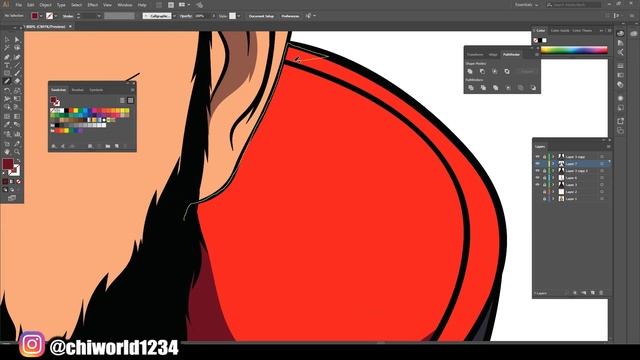Click New Swatch icon in Swatches panel
The width and height of the screenshot is (640, 360).
tap(117, 146)
